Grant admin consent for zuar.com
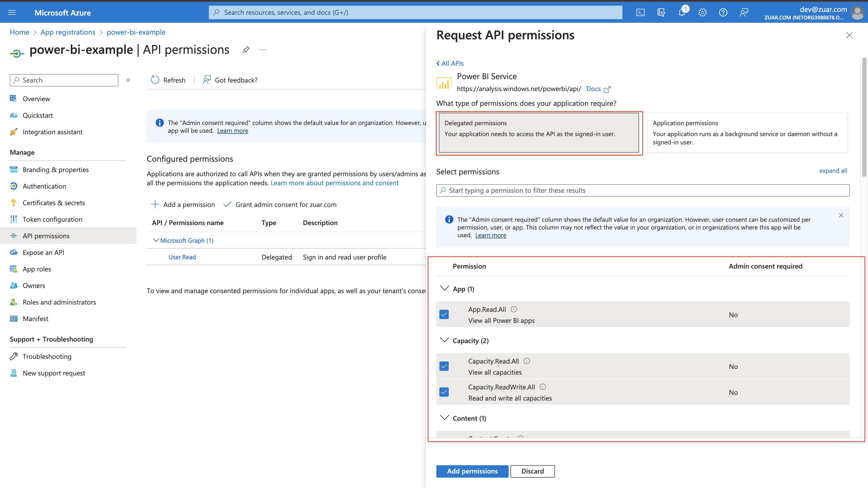This screenshot has height=488, width=868. [280, 204]
